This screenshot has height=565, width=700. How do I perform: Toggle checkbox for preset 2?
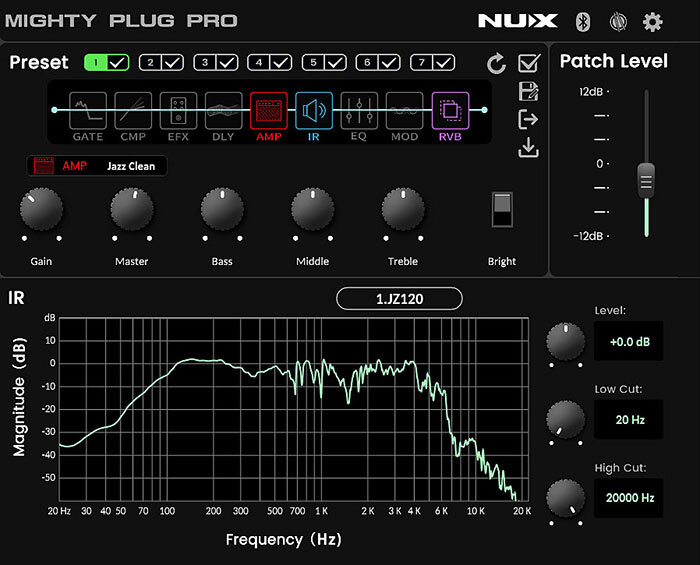[x=173, y=62]
